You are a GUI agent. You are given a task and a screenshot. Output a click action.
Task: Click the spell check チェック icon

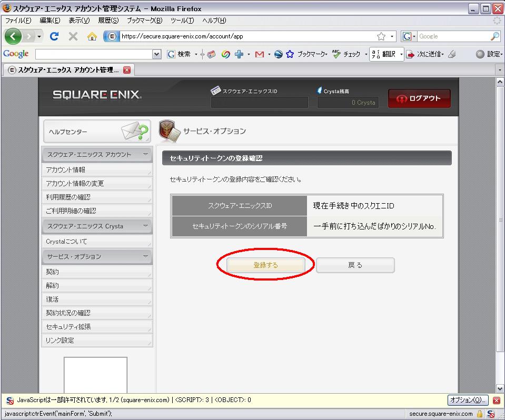(336, 54)
